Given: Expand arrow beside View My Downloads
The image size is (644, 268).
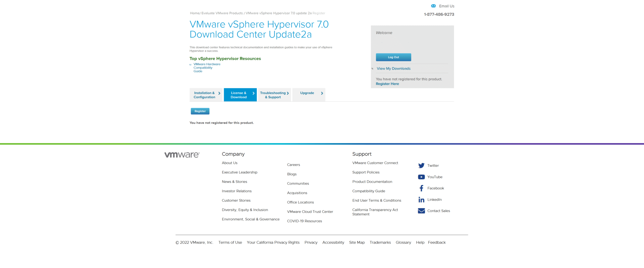Looking at the screenshot, I should coord(372,69).
